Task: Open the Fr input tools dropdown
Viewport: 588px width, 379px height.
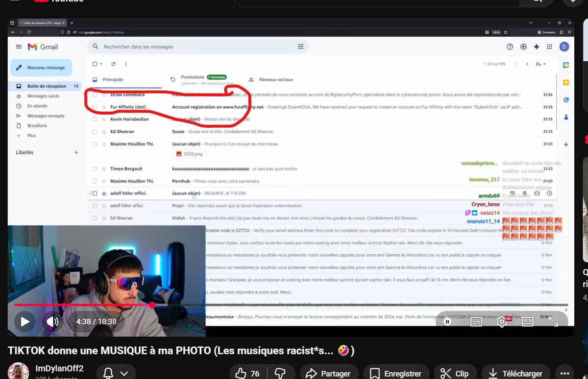Action: [x=541, y=64]
